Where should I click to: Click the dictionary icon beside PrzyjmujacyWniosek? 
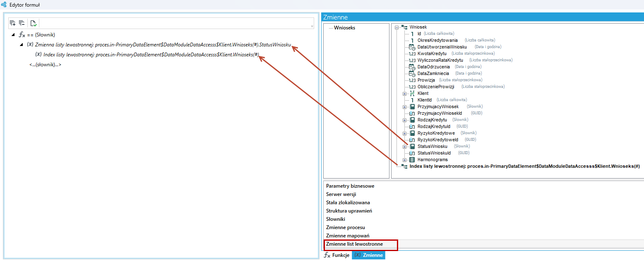[412, 106]
